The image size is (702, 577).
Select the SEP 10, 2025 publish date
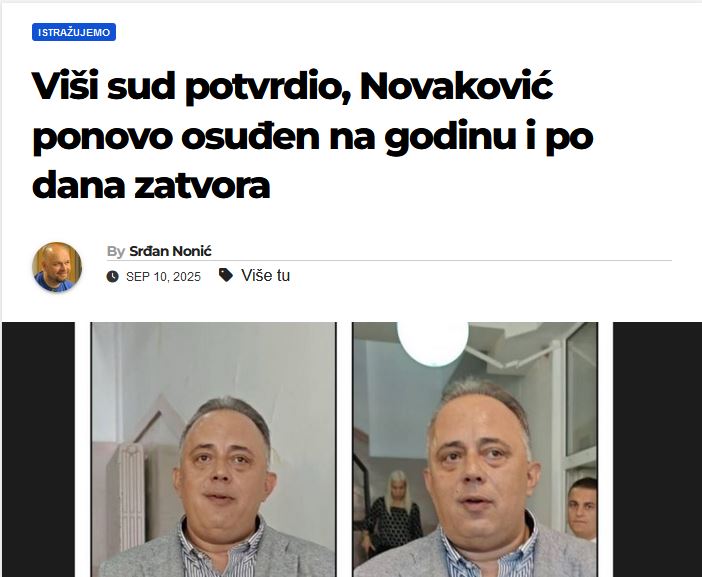(163, 277)
